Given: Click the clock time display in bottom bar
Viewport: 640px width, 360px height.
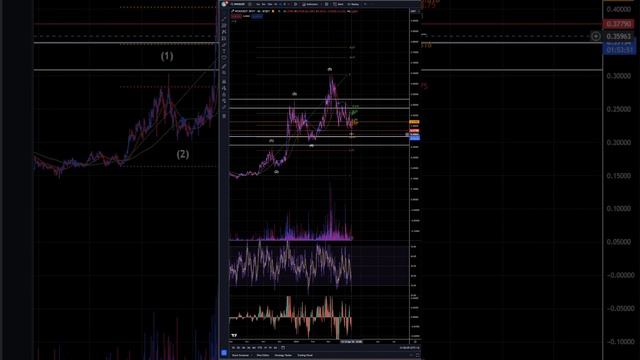Looking at the screenshot, I should pos(409,348).
